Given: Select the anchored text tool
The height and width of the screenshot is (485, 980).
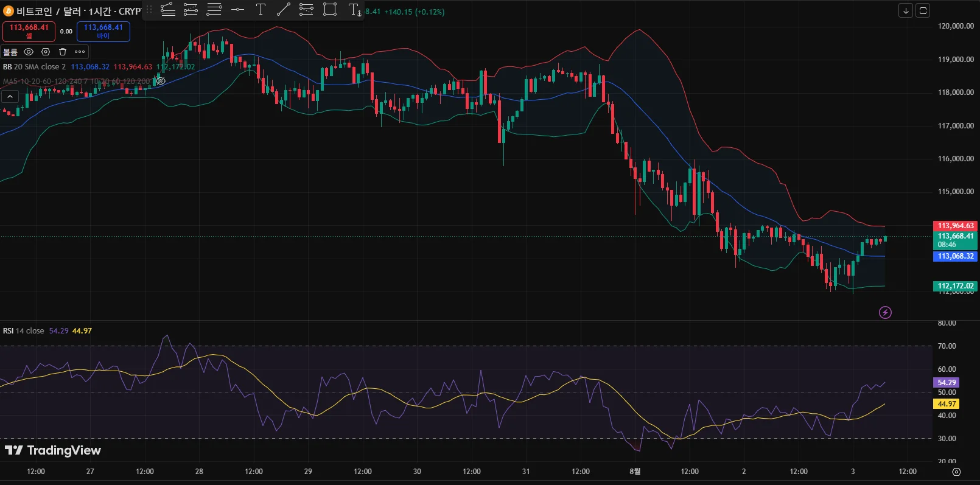Looking at the screenshot, I should point(354,10).
